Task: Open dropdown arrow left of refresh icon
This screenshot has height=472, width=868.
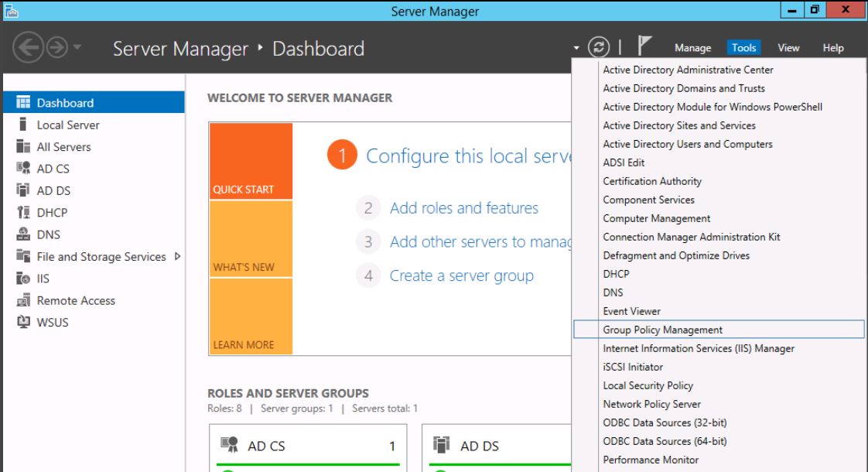Action: [x=576, y=49]
